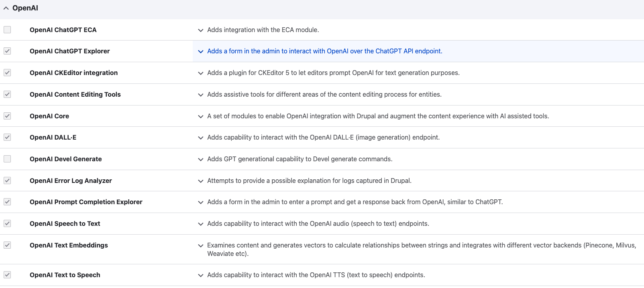The image size is (644, 288).
Task: Expand the OpenAI Text Embeddings description chevron
Action: pos(201,245)
